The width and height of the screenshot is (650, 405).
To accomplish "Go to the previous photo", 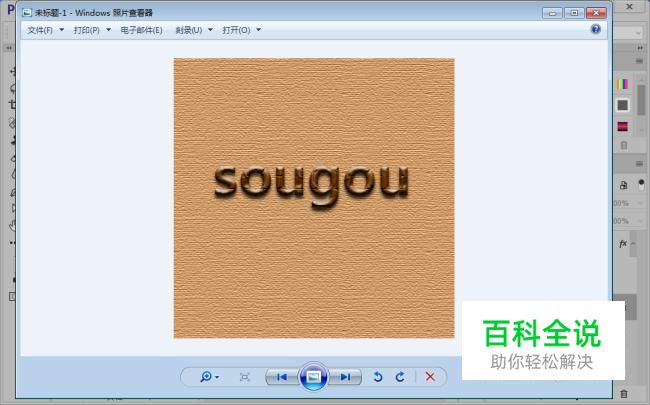I will tap(282, 377).
